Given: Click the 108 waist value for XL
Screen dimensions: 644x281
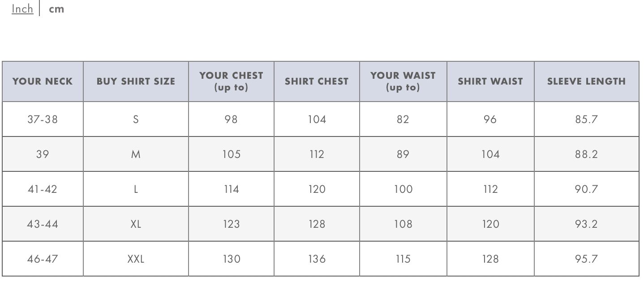Looking at the screenshot, I should [403, 224].
